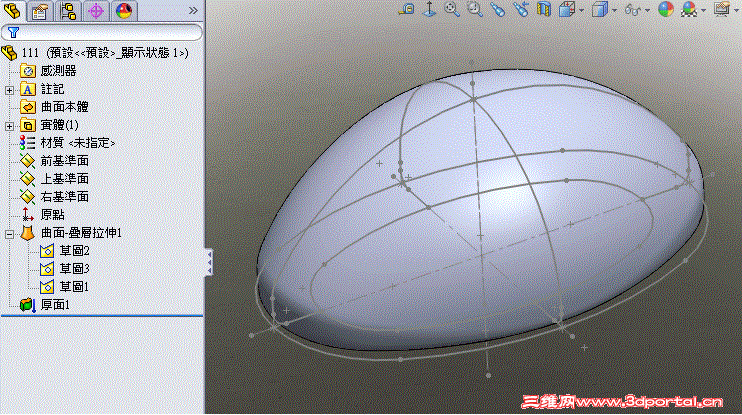Switch to the PropertyManager tab
Viewport: 742px width, 415px height.
pos(40,10)
